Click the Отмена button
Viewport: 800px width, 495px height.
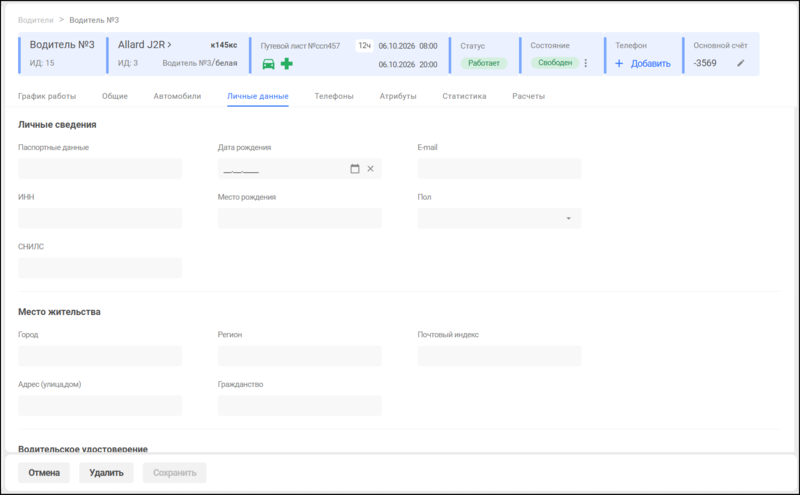(44, 473)
